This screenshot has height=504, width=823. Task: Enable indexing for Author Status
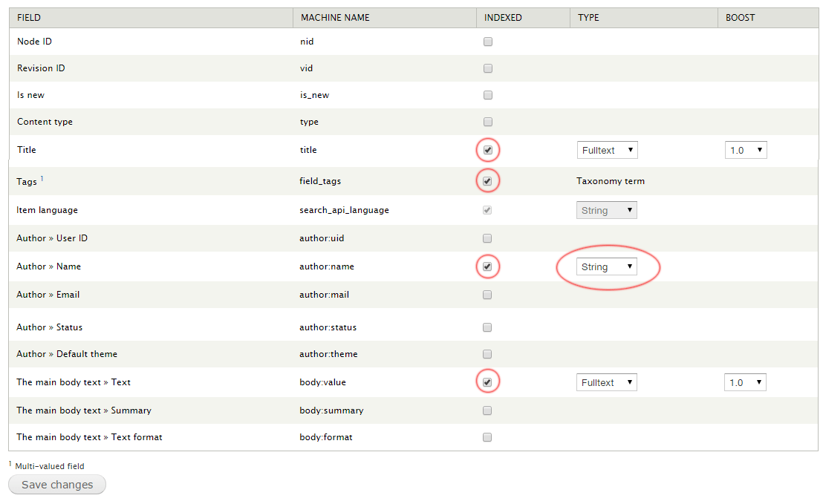[487, 327]
